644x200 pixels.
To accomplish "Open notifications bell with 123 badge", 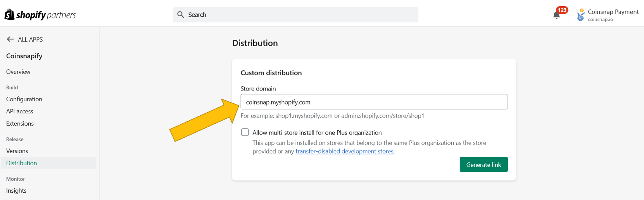I will [557, 15].
